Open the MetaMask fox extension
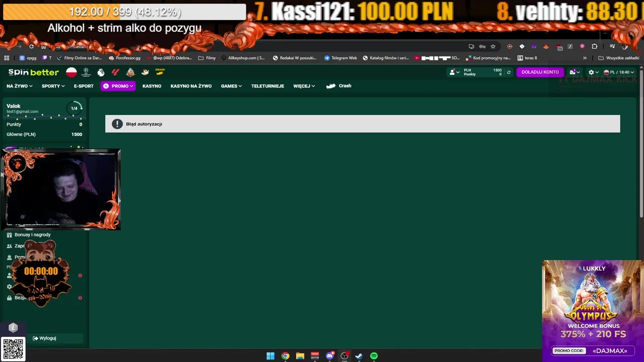Viewport: 644px width, 362px height. (x=546, y=46)
